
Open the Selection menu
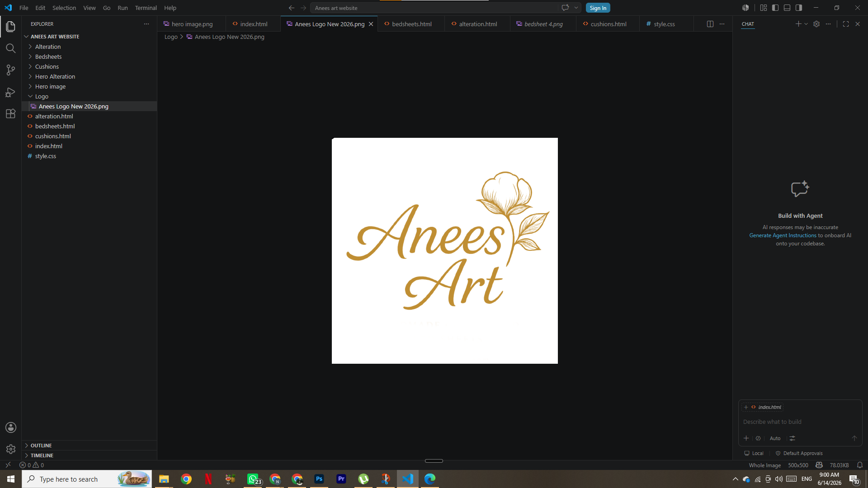(x=64, y=8)
